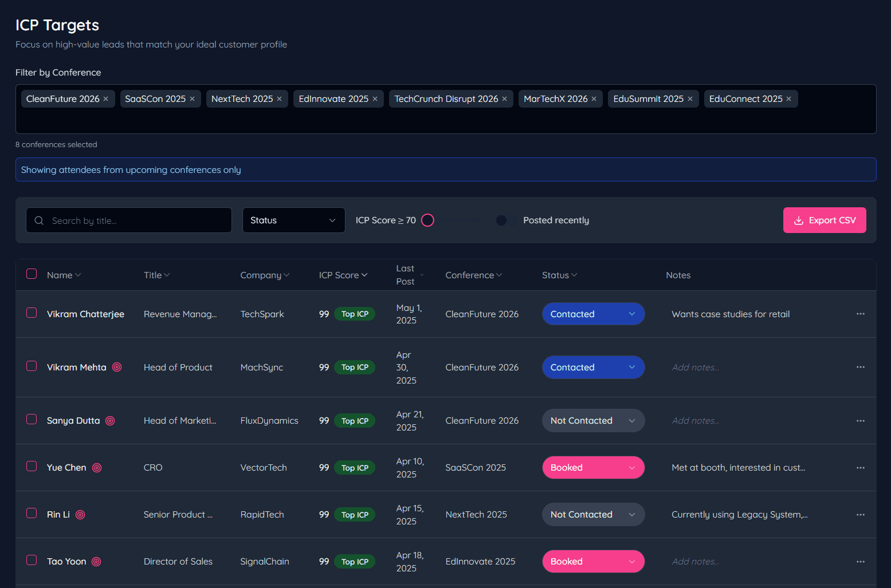This screenshot has width=891, height=588.
Task: Open the three-dot menu for Vikram Chatterjee
Action: tap(860, 314)
